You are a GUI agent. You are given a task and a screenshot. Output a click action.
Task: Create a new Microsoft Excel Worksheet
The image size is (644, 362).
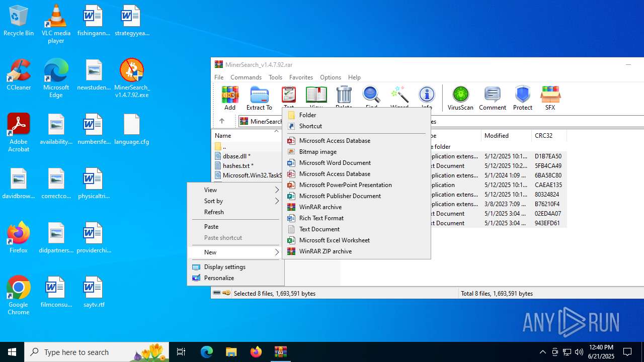356,240
